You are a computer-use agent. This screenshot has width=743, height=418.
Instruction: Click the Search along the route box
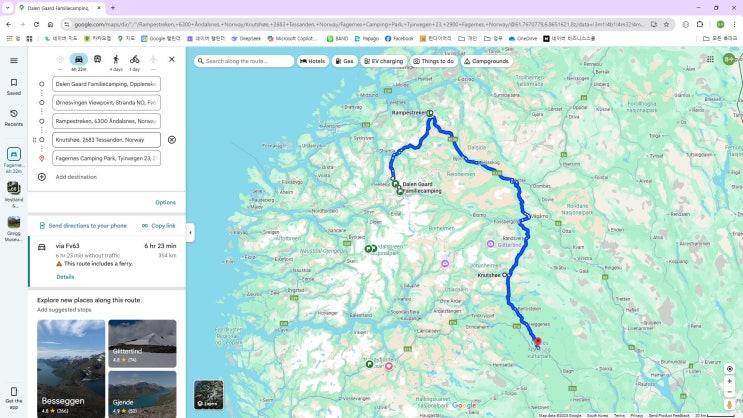tap(244, 61)
